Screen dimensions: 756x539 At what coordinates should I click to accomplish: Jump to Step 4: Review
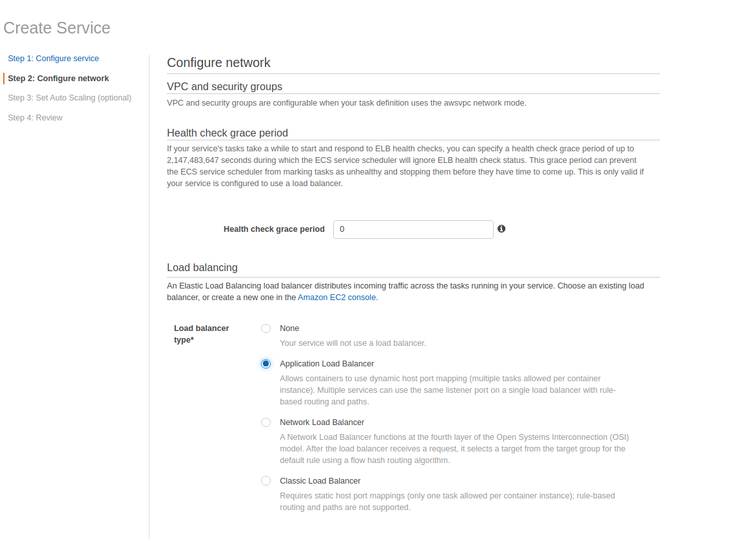[x=35, y=118]
